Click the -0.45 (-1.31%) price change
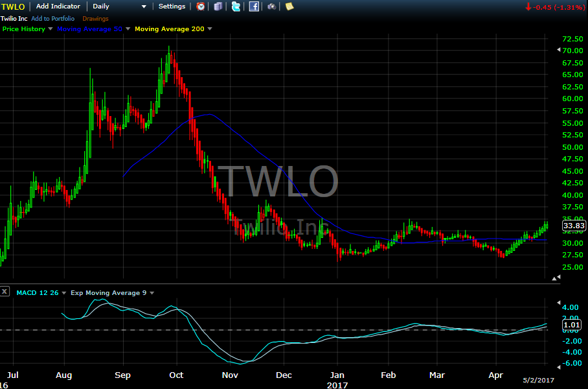 pyautogui.click(x=559, y=7)
